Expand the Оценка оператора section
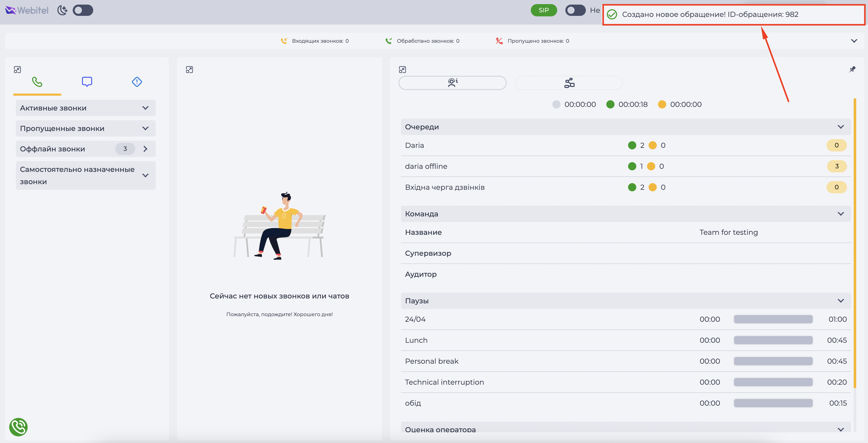Image resolution: width=868 pixels, height=443 pixels. (x=841, y=429)
